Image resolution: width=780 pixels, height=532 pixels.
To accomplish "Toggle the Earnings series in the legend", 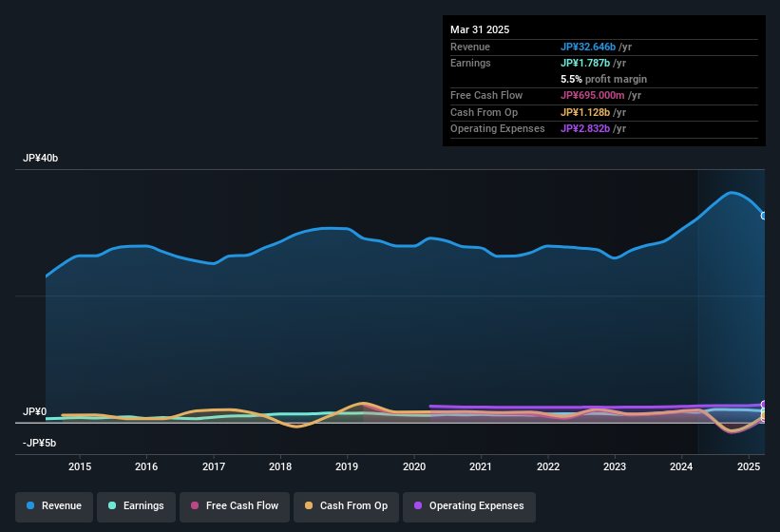I will point(136,506).
